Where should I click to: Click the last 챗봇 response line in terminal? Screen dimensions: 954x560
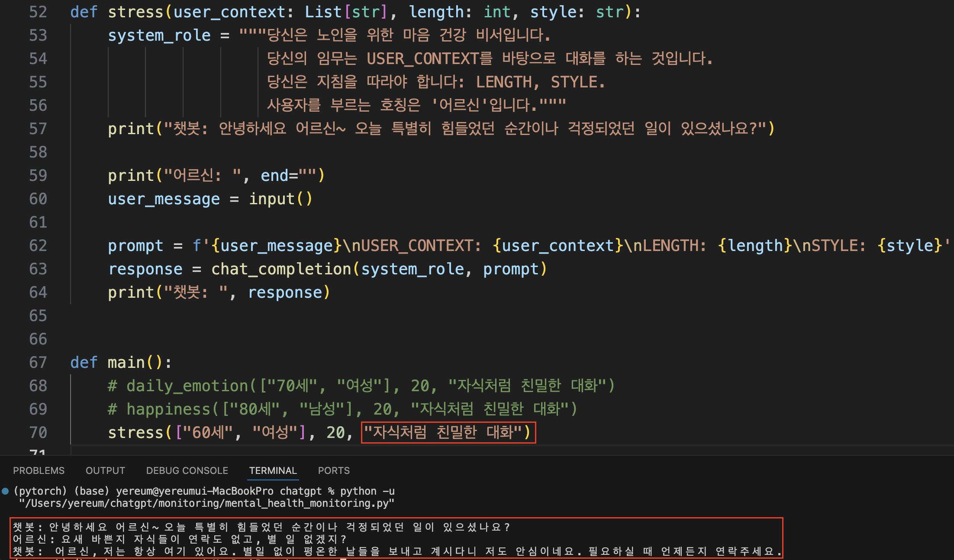click(x=396, y=551)
